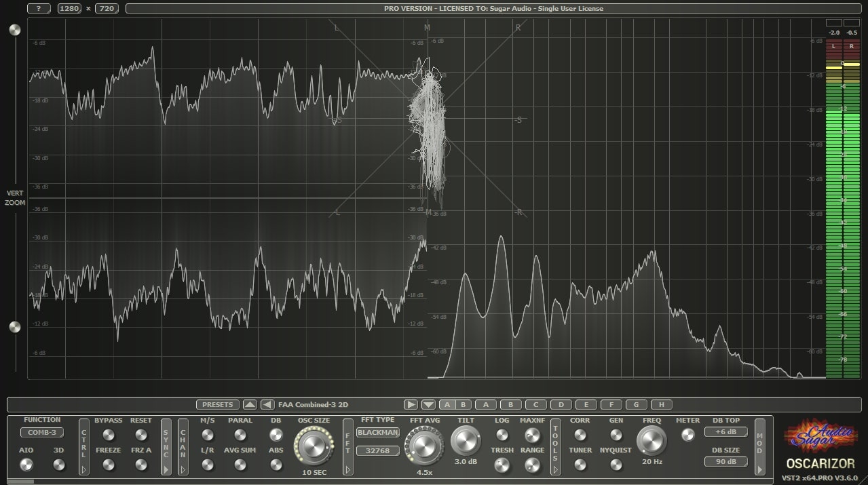Switch the display to M/S mode
This screenshot has height=485, width=868.
[207, 435]
